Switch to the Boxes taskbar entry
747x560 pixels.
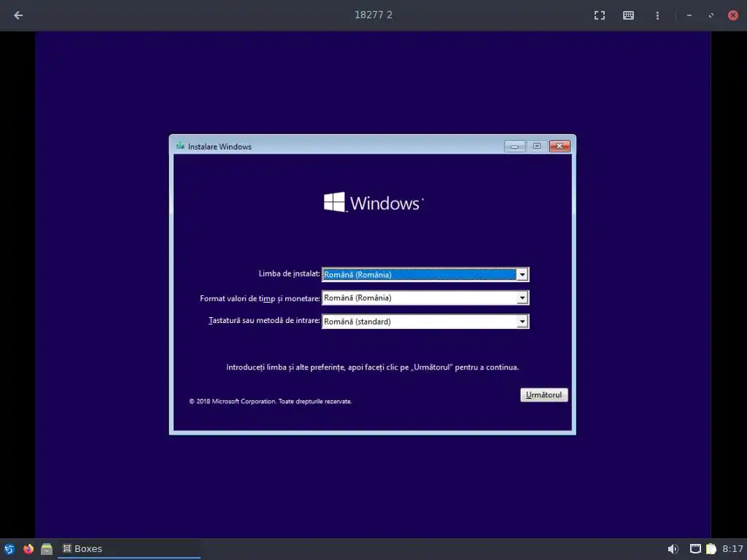tap(129, 549)
